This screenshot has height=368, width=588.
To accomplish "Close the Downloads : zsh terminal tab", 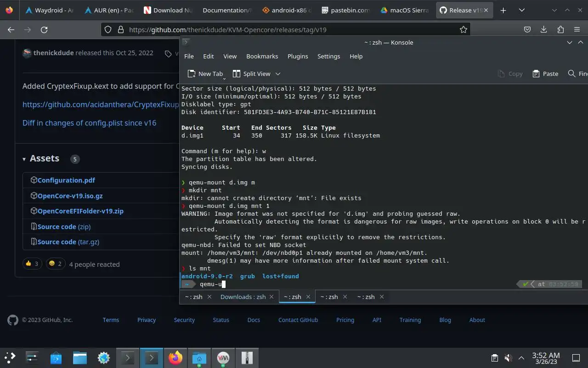I will 271,297.
